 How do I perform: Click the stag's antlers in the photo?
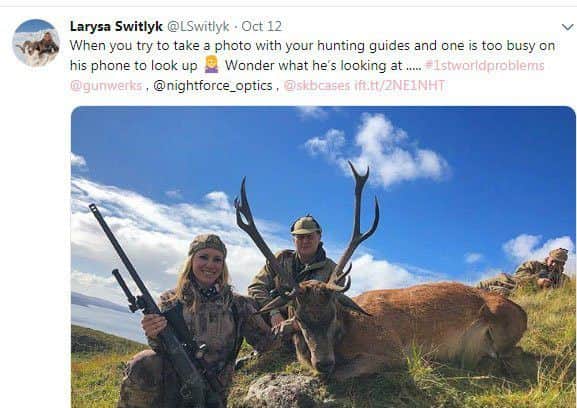tap(307, 228)
